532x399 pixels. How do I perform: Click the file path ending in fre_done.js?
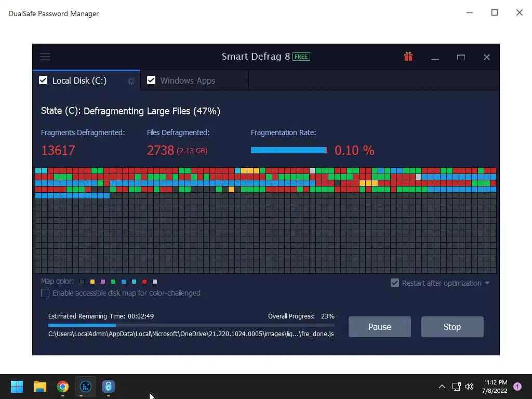click(x=191, y=334)
